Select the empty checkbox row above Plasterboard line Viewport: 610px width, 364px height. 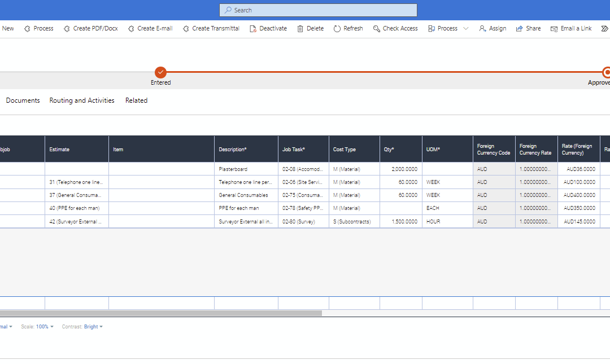pyautogui.click(x=22, y=169)
